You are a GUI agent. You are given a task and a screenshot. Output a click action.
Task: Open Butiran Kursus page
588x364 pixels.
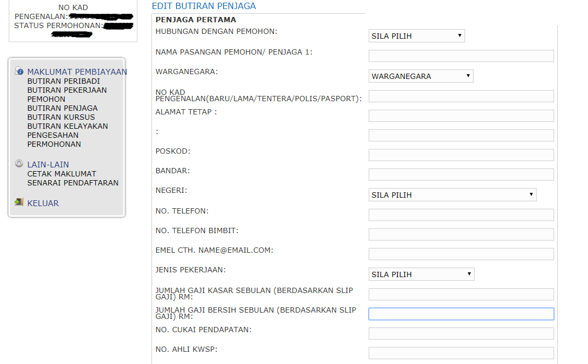click(x=61, y=117)
